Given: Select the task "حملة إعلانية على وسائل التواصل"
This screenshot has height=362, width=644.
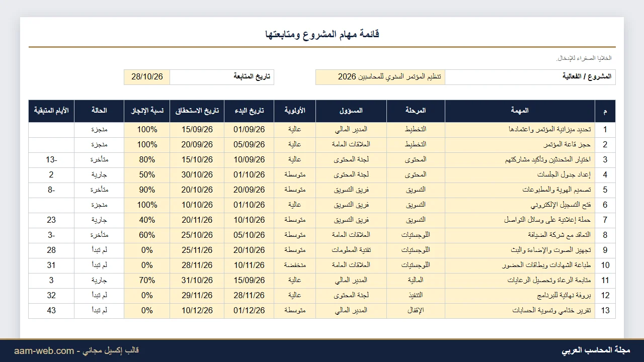Looking at the screenshot, I should (520, 220).
